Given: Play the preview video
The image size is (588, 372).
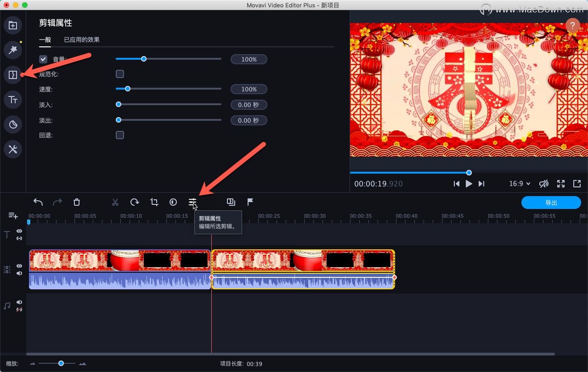Looking at the screenshot, I should click(x=469, y=184).
